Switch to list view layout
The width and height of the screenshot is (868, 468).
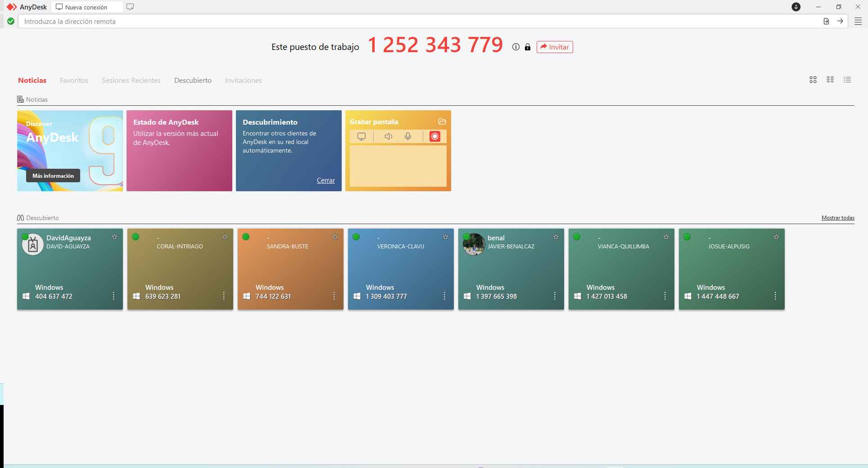tap(847, 80)
